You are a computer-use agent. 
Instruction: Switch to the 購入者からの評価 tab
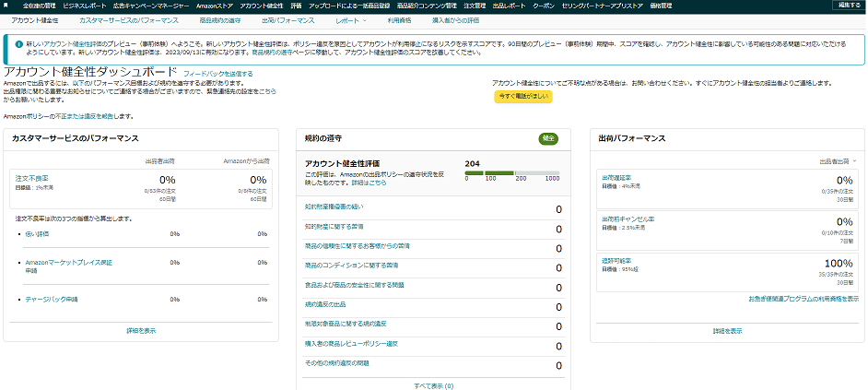click(x=455, y=20)
